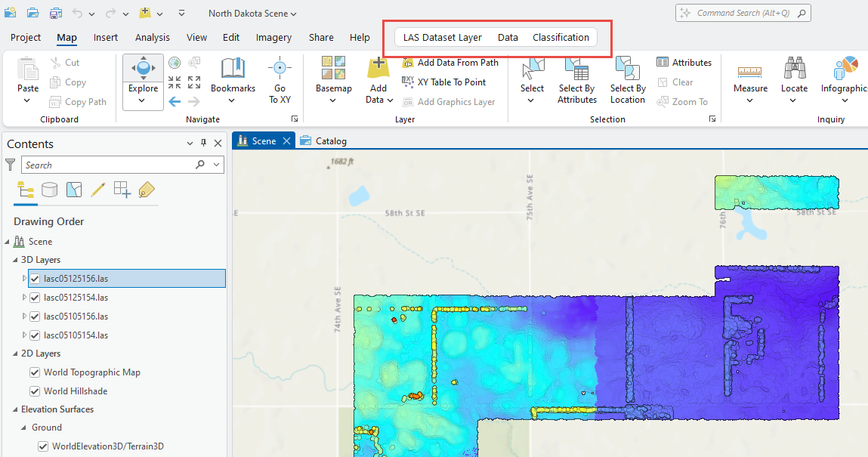Uncheck the lasc05125156.las layer
The width and height of the screenshot is (868, 457).
point(35,279)
